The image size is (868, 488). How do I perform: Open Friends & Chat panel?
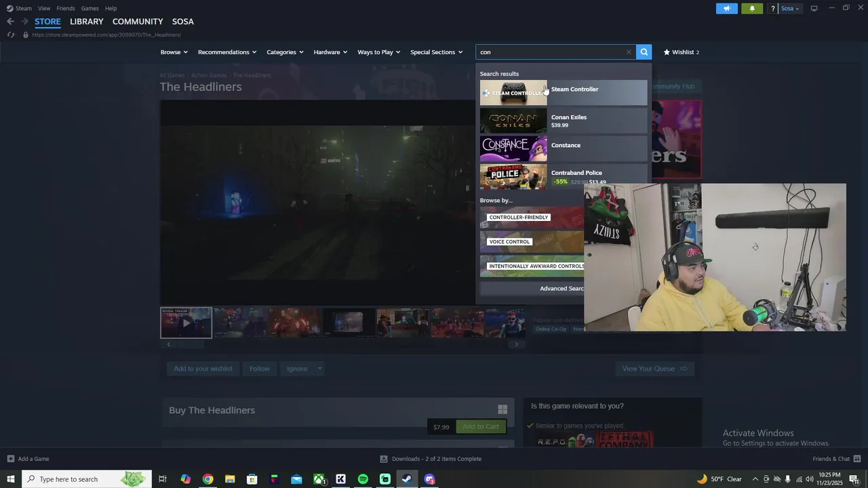point(836,459)
